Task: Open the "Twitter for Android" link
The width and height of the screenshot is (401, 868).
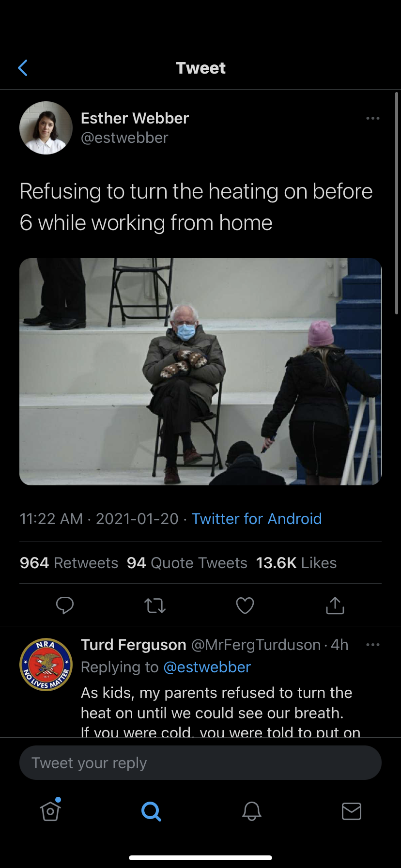Action: pyautogui.click(x=257, y=519)
